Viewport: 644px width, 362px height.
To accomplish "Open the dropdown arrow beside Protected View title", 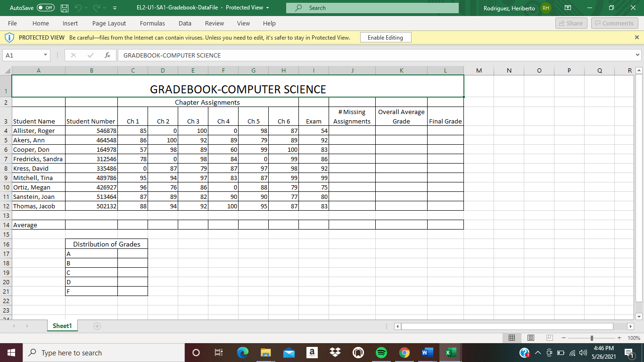I will pyautogui.click(x=268, y=8).
